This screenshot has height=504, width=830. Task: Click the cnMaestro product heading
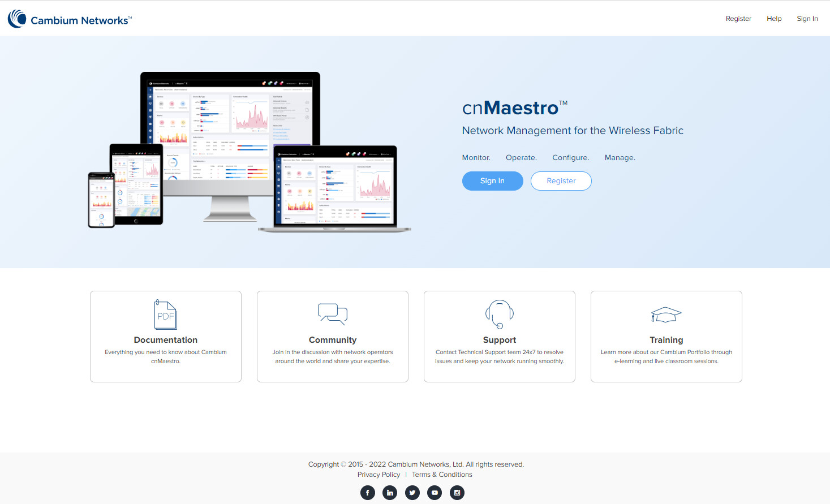click(515, 107)
